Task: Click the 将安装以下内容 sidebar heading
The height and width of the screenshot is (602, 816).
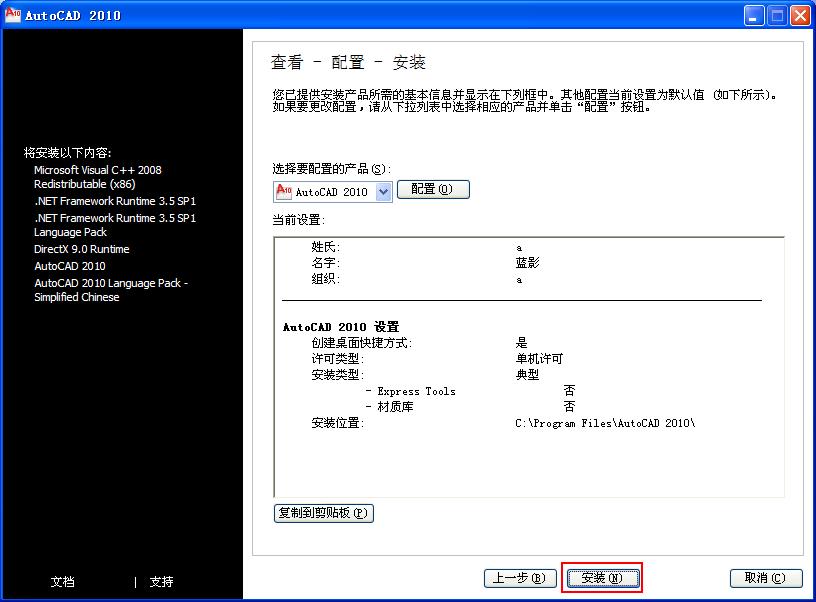Action: [68, 152]
